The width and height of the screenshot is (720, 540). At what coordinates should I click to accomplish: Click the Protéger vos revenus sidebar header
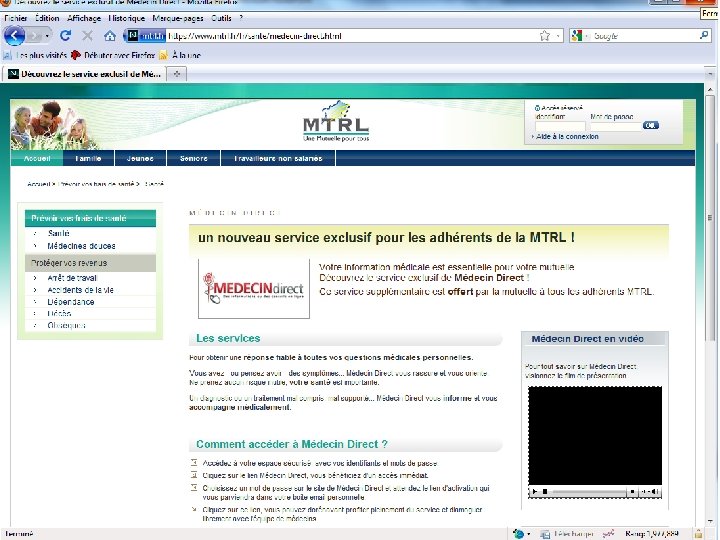pyautogui.click(x=90, y=263)
